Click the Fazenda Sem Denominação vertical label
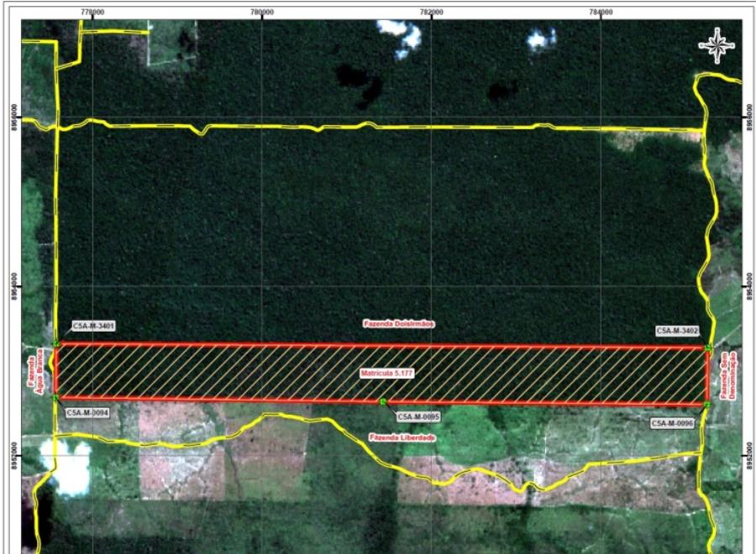Image resolution: width=756 pixels, height=554 pixels. (x=727, y=376)
